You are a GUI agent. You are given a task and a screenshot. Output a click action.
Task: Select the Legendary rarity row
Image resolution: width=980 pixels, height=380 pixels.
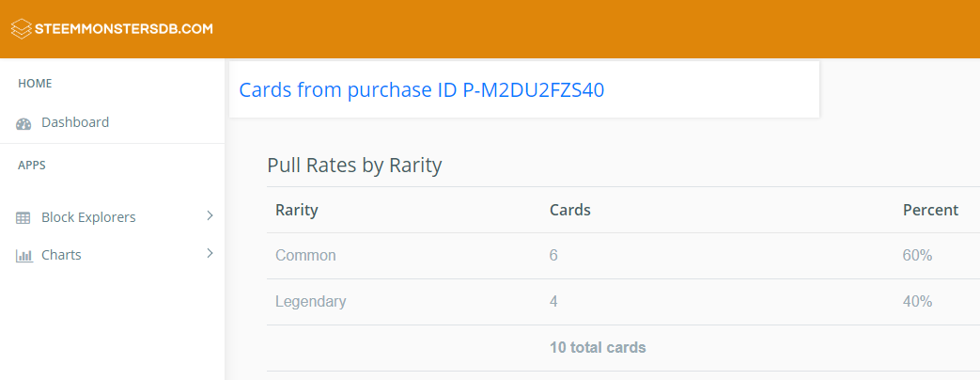point(623,302)
